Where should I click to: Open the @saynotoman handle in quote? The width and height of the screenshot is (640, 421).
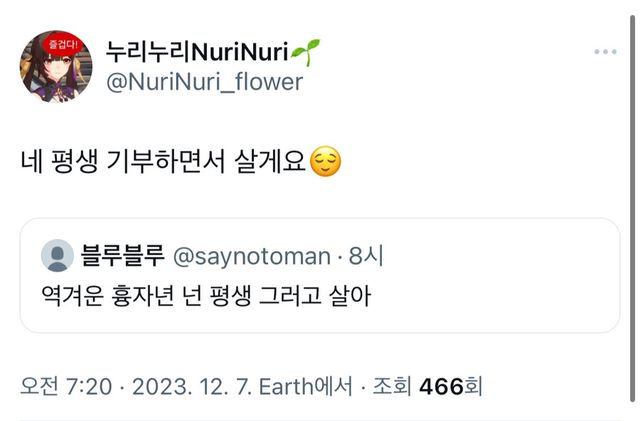click(x=251, y=256)
